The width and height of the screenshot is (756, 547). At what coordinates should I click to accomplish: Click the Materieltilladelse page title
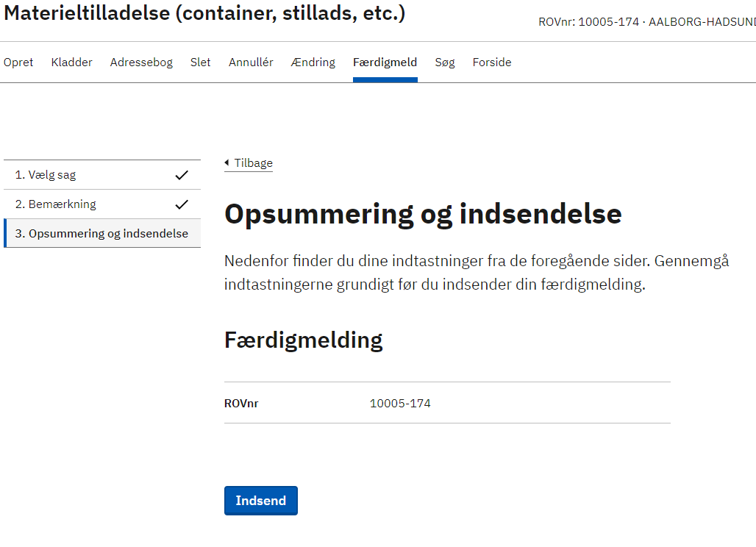coord(204,13)
